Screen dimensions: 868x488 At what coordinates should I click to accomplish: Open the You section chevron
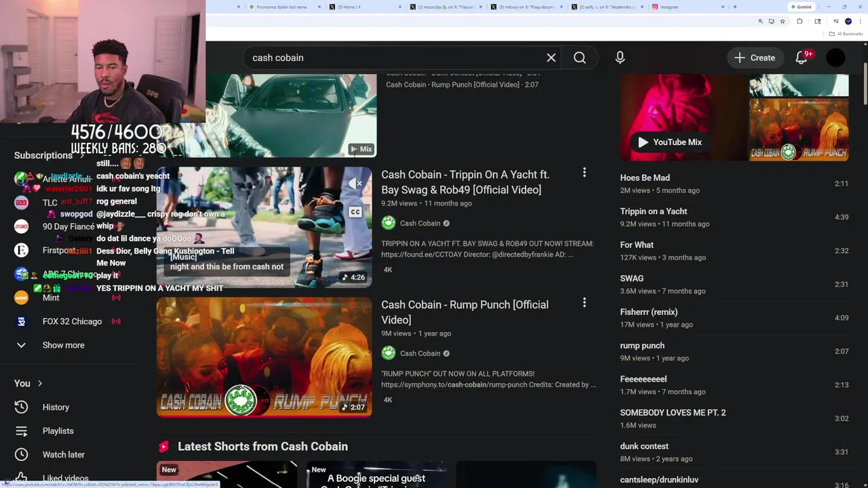39,384
